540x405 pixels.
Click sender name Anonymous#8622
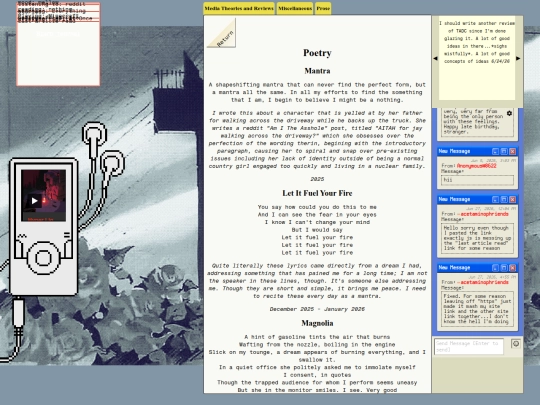pyautogui.click(x=477, y=166)
